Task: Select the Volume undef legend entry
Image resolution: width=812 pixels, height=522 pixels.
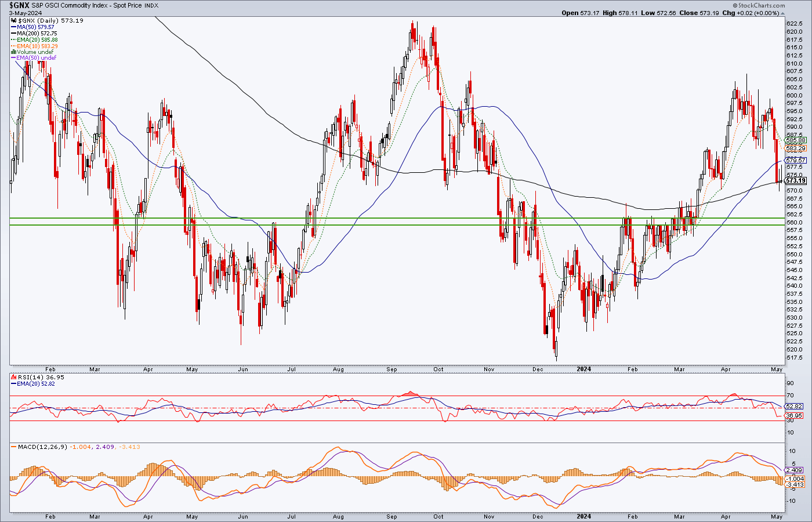Action: coord(35,52)
